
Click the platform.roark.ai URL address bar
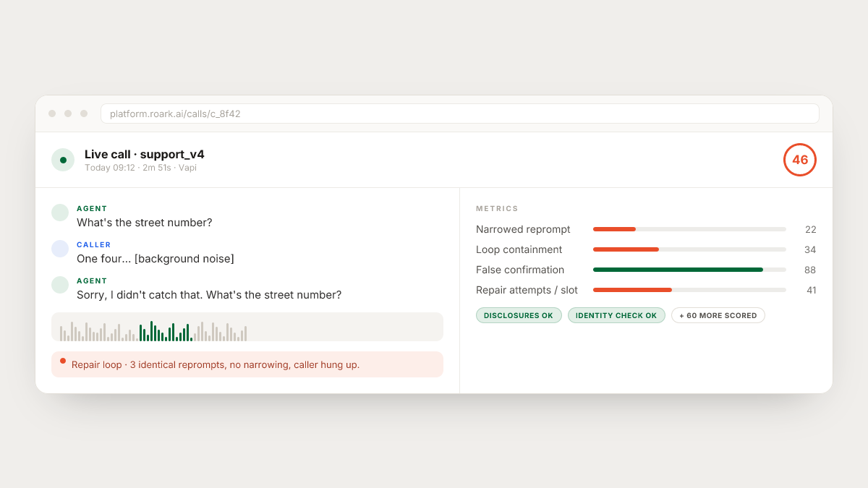click(460, 114)
